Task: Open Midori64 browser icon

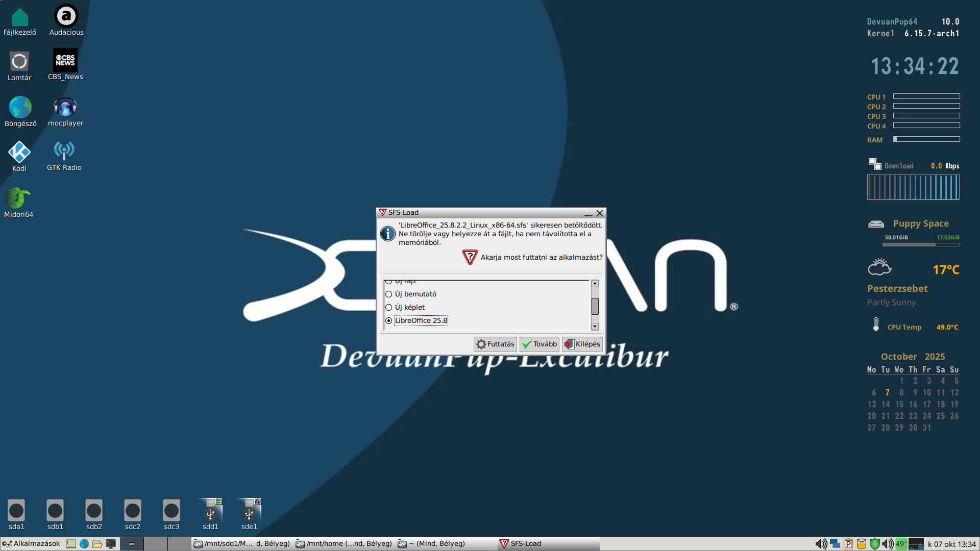Action: (19, 198)
